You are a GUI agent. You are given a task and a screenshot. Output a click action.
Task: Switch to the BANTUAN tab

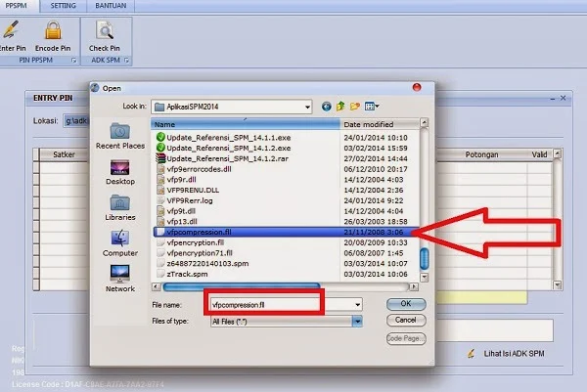[x=111, y=6]
